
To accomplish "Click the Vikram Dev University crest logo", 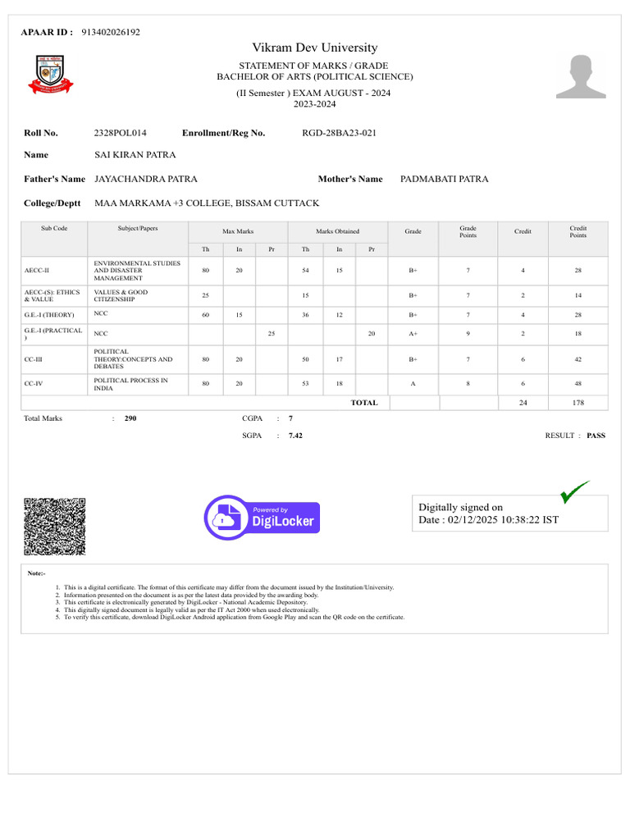I will tap(50, 74).
